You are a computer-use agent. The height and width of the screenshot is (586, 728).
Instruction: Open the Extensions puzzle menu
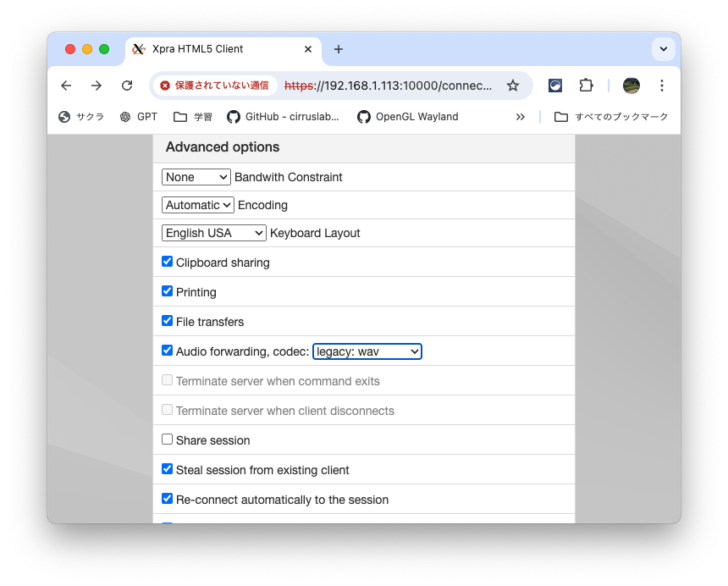point(586,86)
